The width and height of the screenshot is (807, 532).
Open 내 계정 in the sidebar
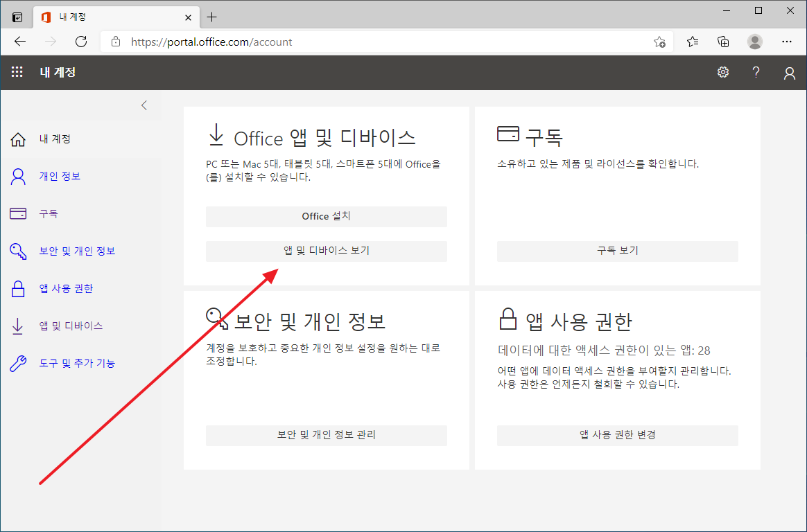[x=55, y=139]
